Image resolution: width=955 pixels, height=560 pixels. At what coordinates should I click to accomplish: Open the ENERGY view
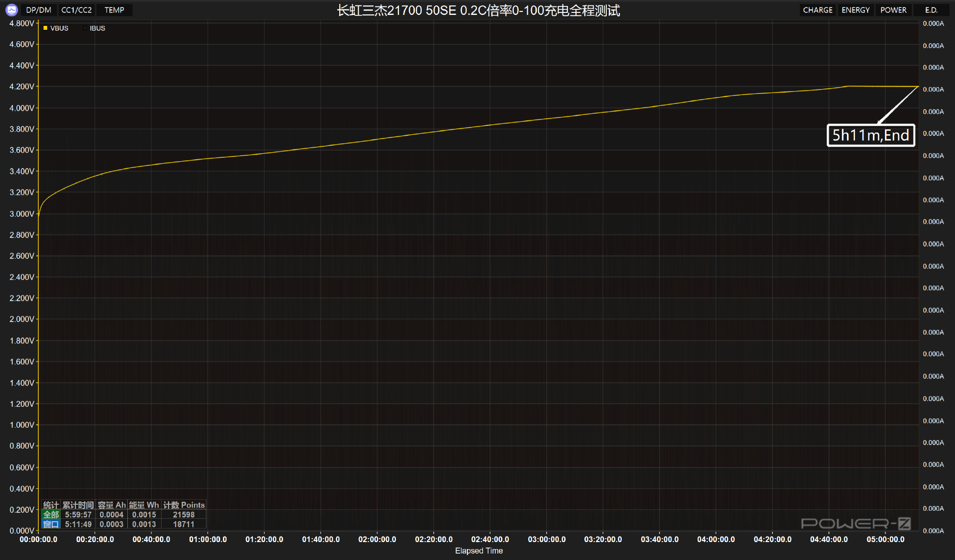856,10
